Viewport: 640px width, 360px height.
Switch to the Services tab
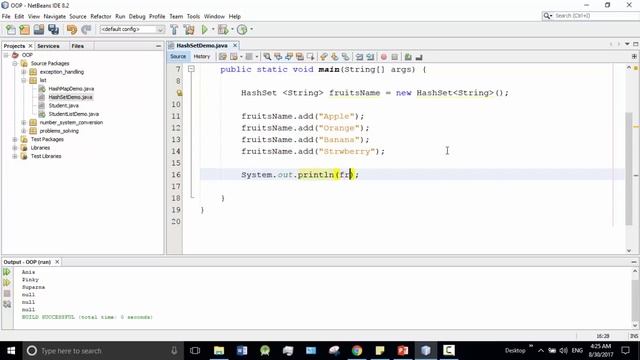click(48, 46)
